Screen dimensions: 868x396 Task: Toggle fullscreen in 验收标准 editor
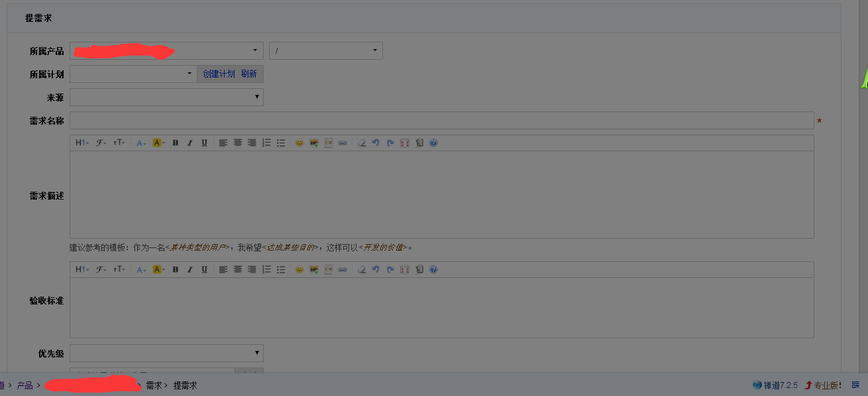point(405,269)
